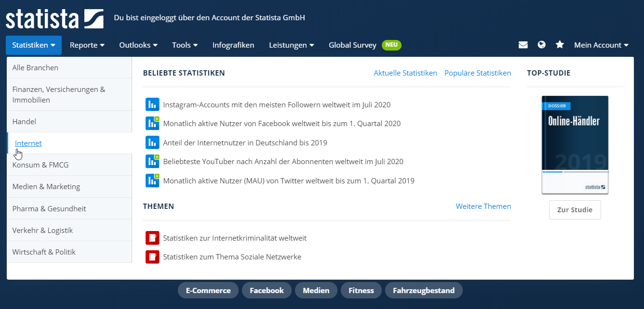Click Weitere Themen link

(483, 206)
